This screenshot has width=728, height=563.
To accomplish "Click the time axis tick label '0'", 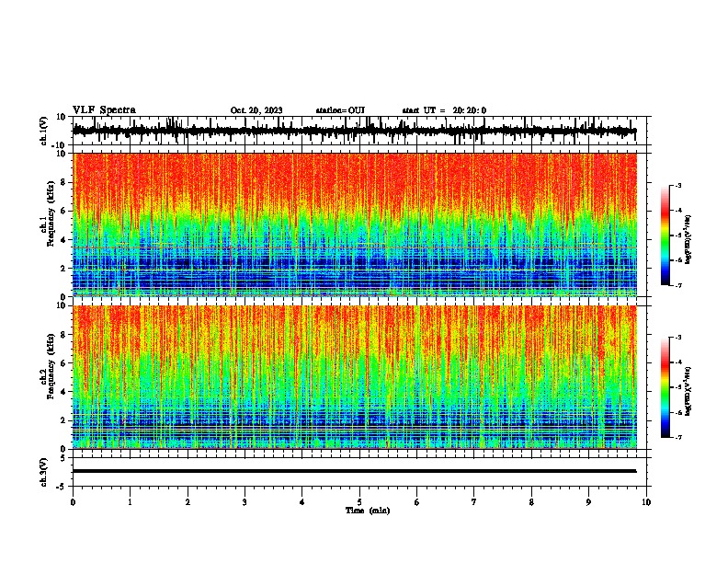I will (73, 502).
